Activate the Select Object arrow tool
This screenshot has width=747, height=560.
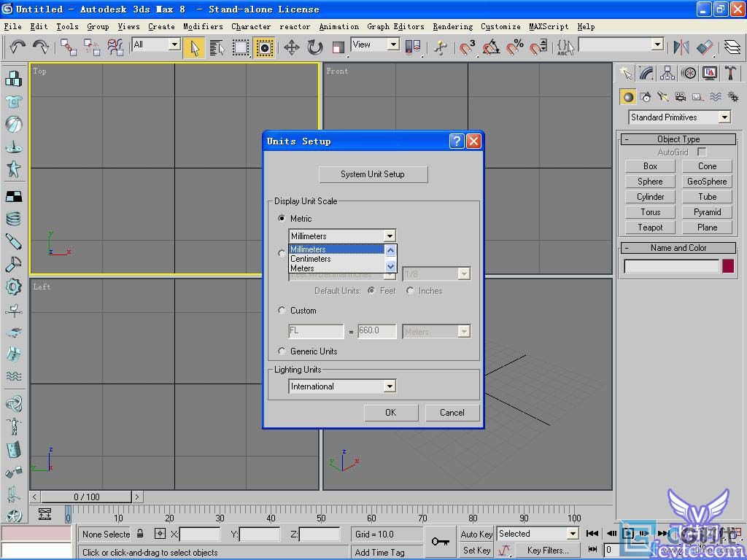194,47
